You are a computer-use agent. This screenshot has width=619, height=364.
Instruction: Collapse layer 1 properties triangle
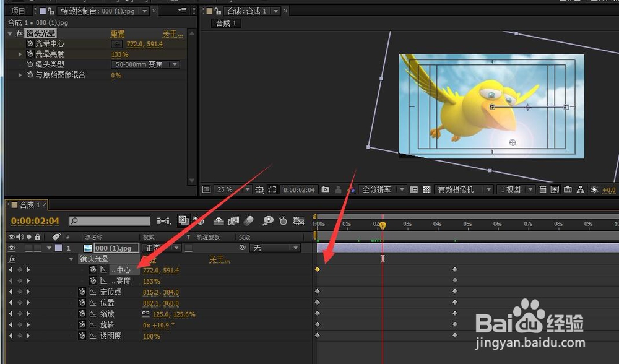pos(50,248)
